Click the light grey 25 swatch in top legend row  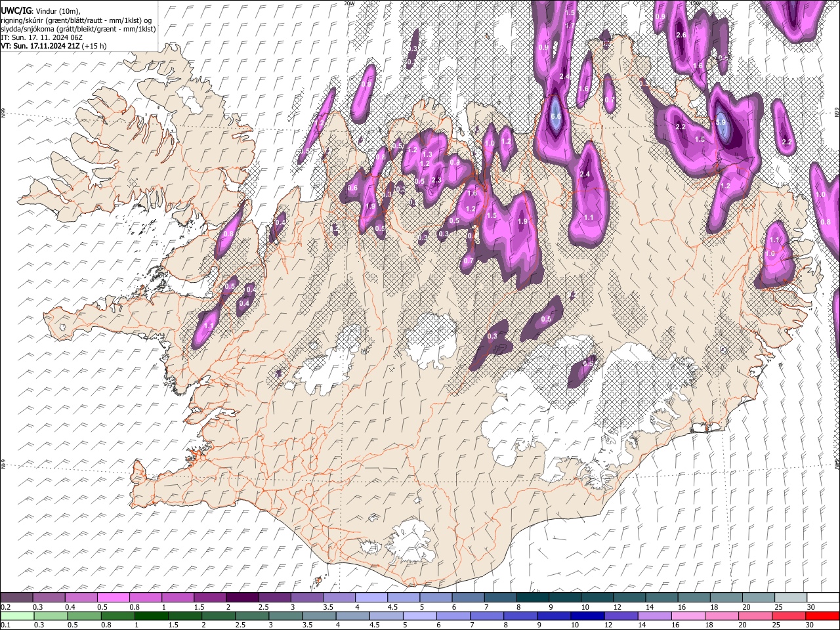tap(790, 598)
